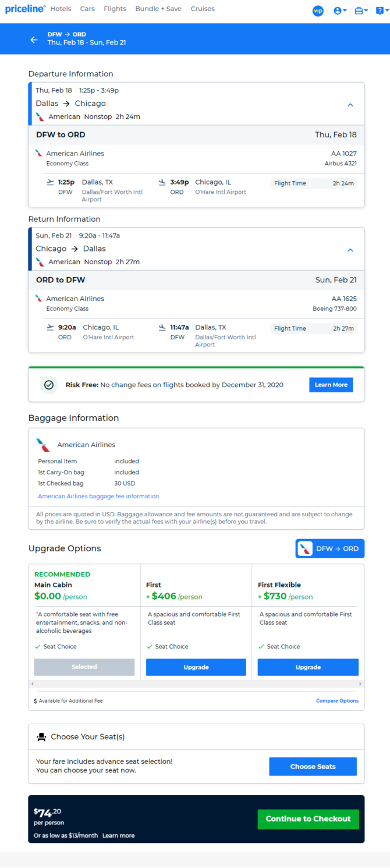Click the Airbus A321 aircraft text

pyautogui.click(x=341, y=164)
